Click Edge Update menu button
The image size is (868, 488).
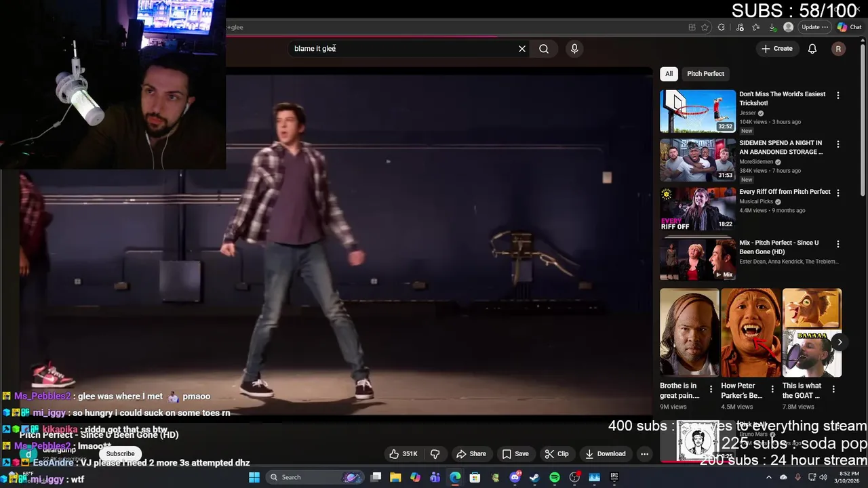tap(814, 27)
